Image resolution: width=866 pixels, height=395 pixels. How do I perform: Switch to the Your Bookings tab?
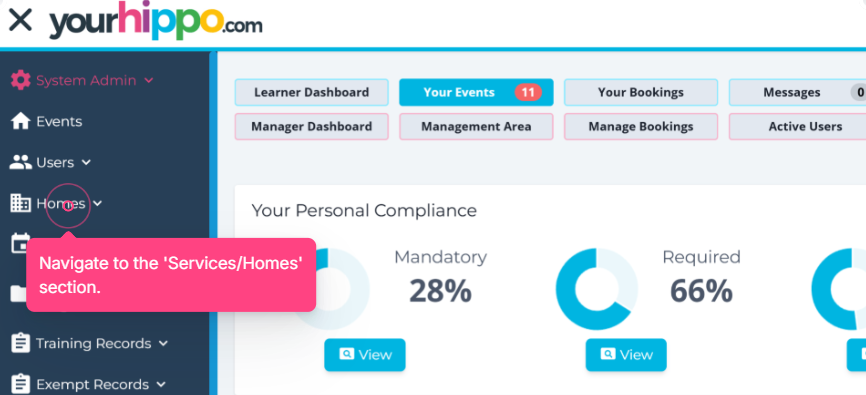(641, 92)
